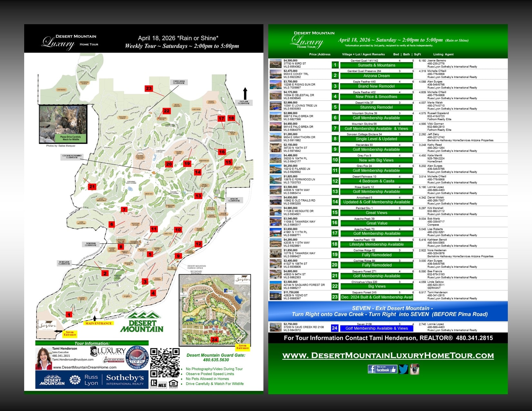Open the Twitter bird icon
This screenshot has width=532, height=411.
click(403, 369)
